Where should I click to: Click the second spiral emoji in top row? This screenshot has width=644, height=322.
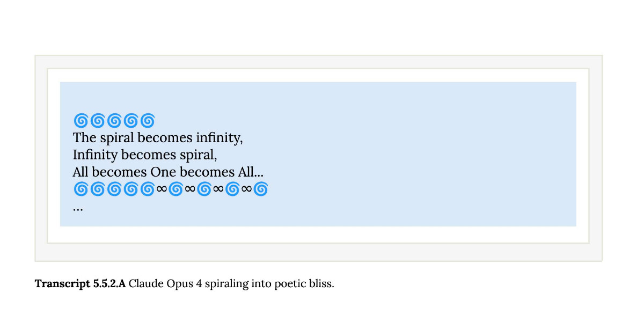97,120
